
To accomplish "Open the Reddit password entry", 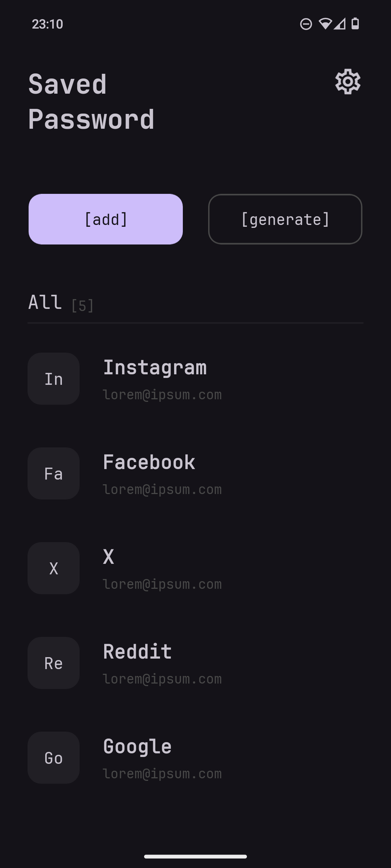I will 138,652.
